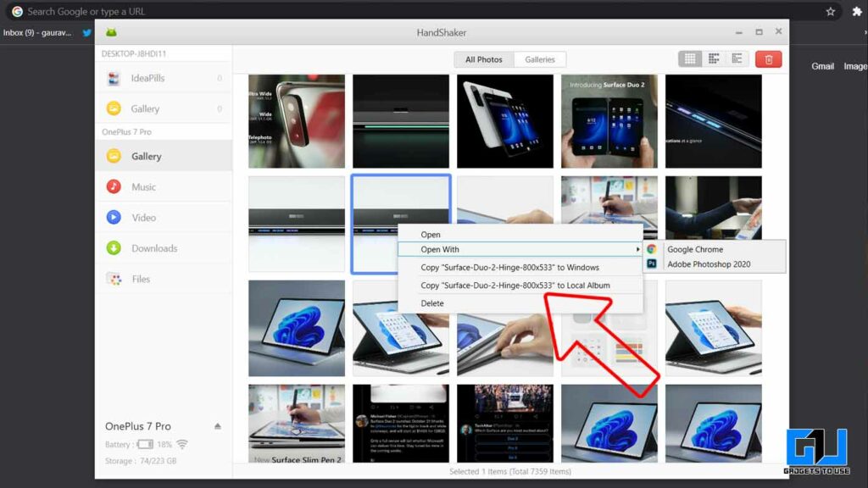Click the Chrome address bar search field
Viewport: 868px width, 488px height.
click(x=424, y=12)
